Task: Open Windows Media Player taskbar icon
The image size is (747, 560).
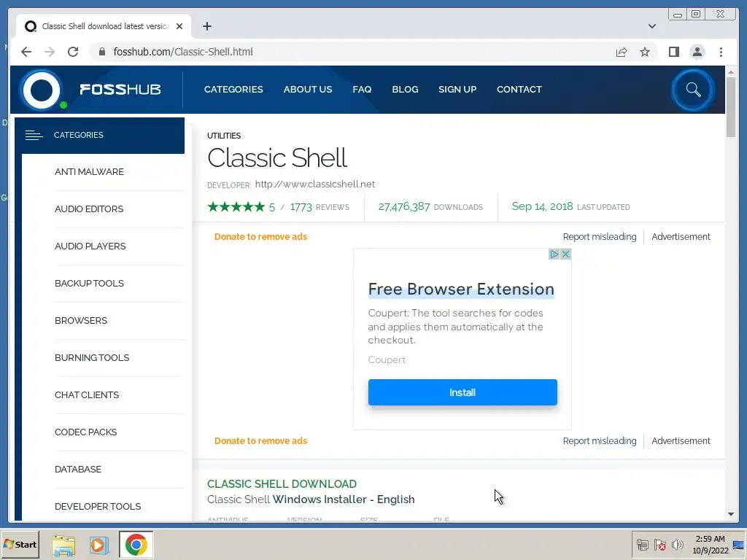Action: pos(99,545)
